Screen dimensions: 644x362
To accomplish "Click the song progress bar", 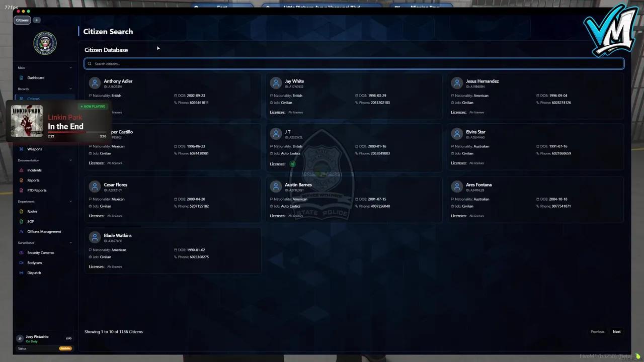I will pos(75,132).
